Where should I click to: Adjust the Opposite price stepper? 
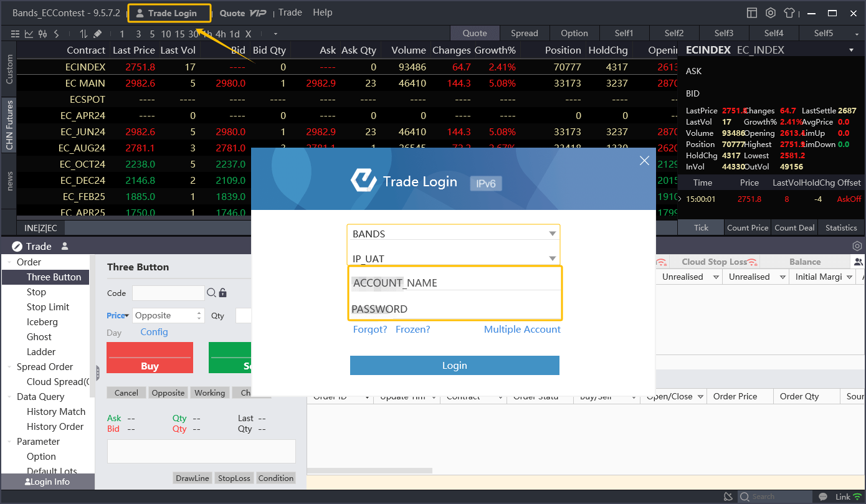pyautogui.click(x=199, y=316)
